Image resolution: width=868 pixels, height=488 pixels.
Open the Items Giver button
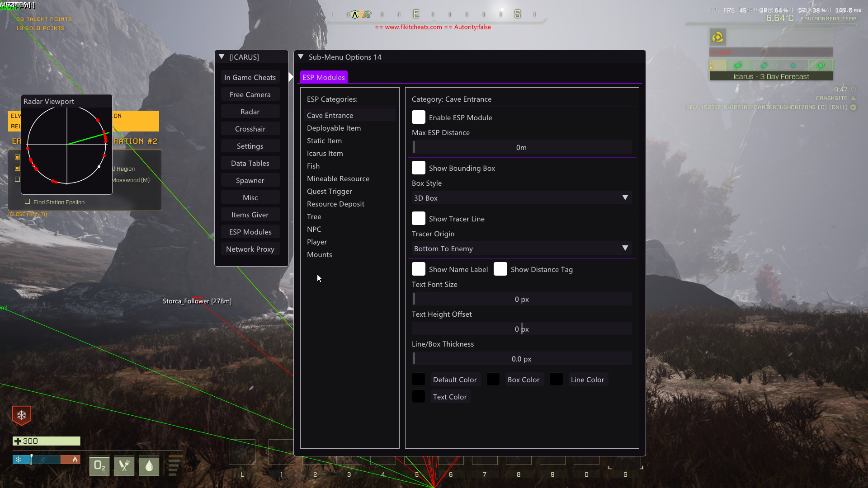tap(250, 215)
